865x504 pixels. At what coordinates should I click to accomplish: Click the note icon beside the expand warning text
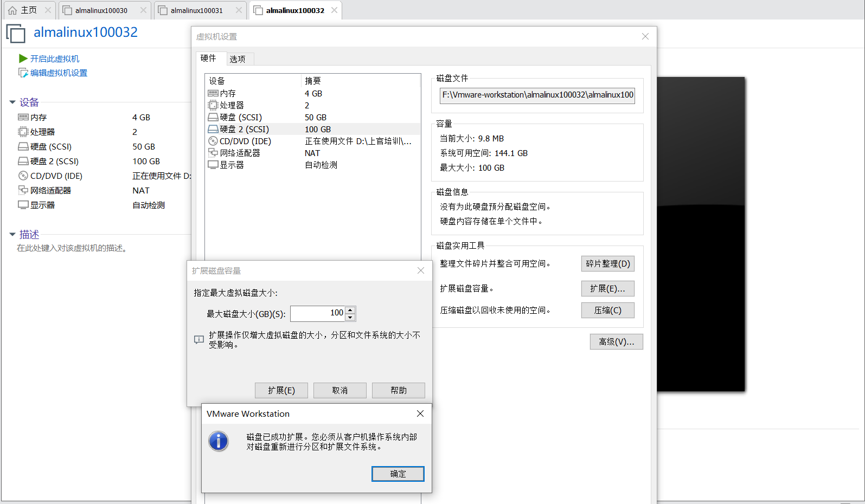[x=199, y=340]
